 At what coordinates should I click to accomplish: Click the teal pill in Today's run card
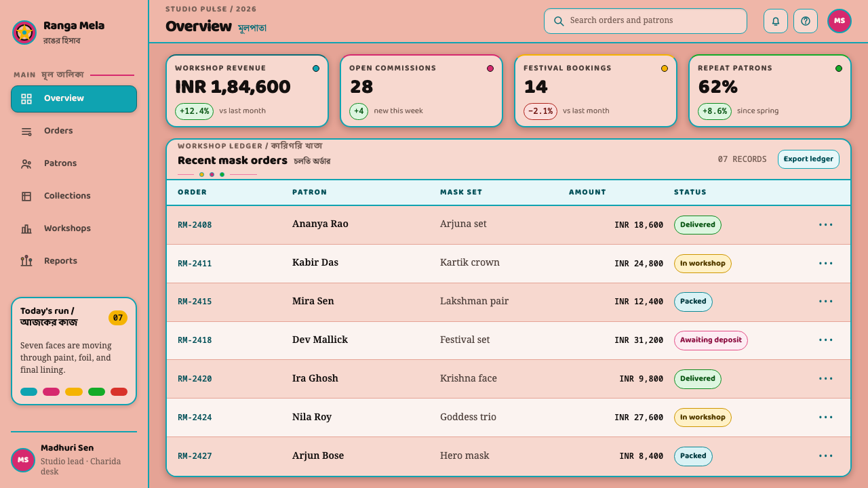point(29,392)
